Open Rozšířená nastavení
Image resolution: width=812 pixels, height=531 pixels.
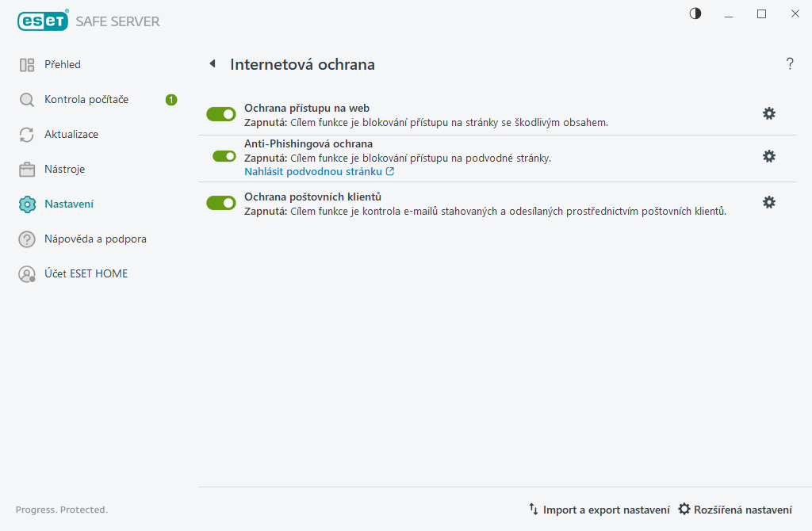(x=734, y=510)
